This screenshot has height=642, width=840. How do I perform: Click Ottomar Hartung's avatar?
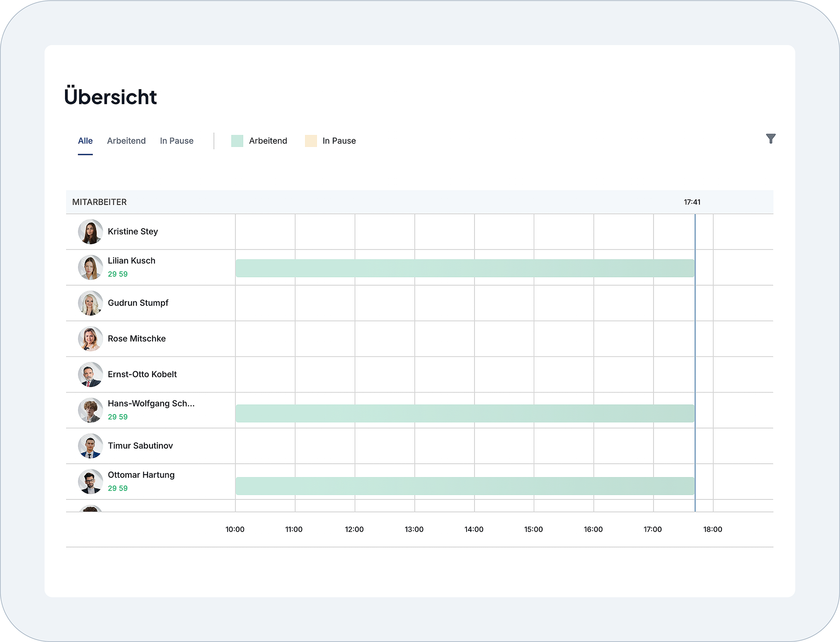coord(90,482)
